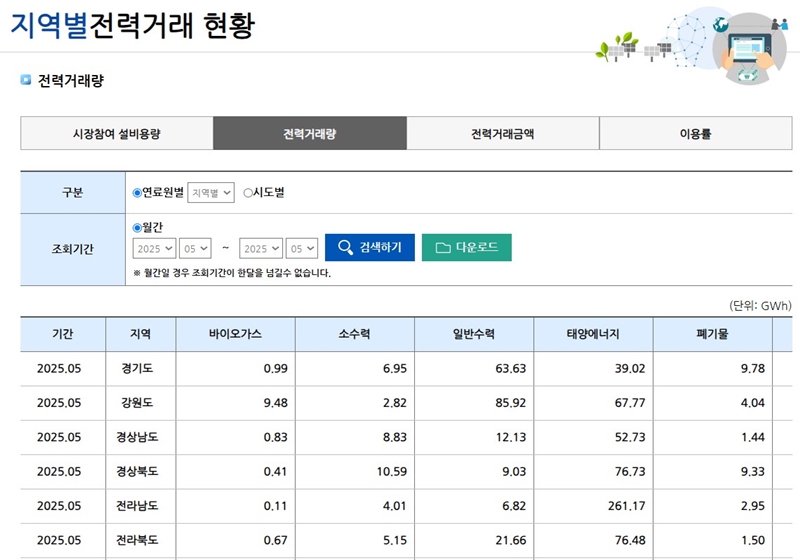Screen dimensions: 800x560
Task: Switch to the 전력거래금액 tab
Action: click(x=503, y=134)
